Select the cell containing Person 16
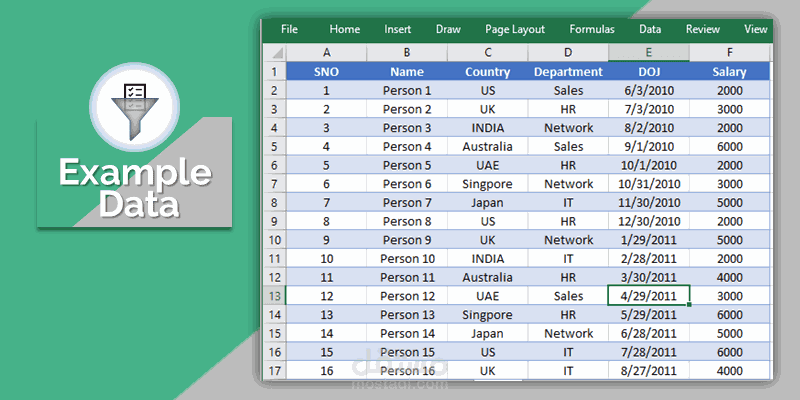This screenshot has height=400, width=800. pos(407,371)
